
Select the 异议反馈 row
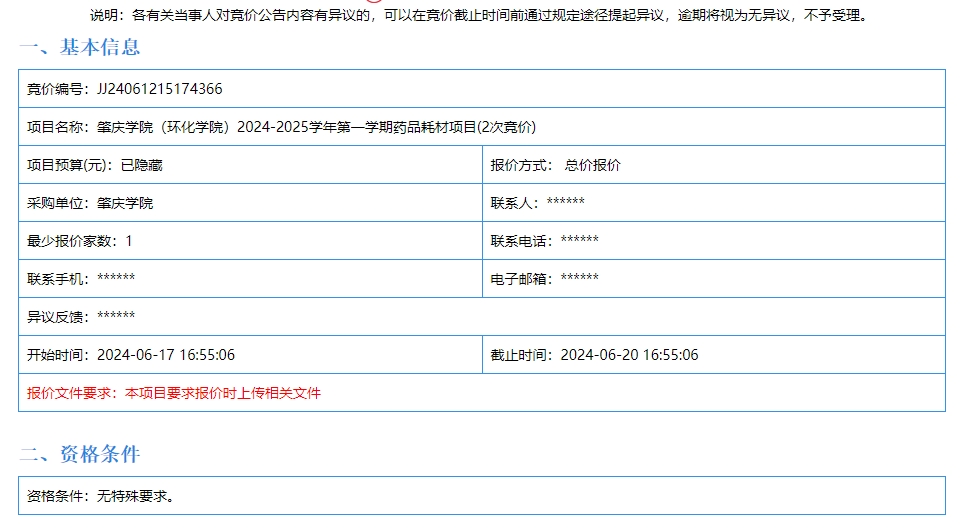tap(81, 317)
